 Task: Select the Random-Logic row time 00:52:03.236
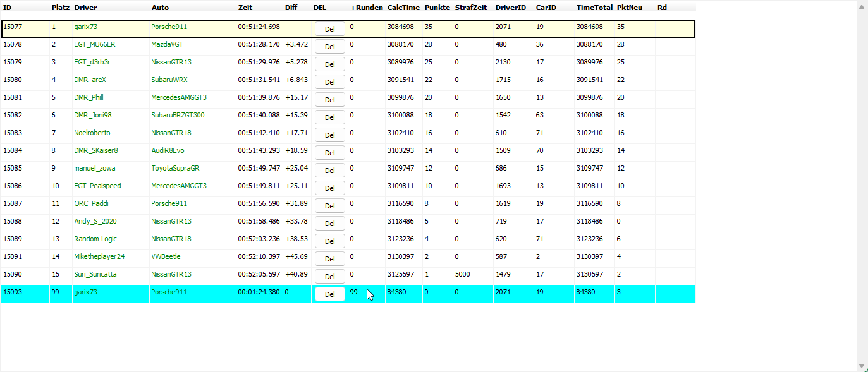click(259, 239)
